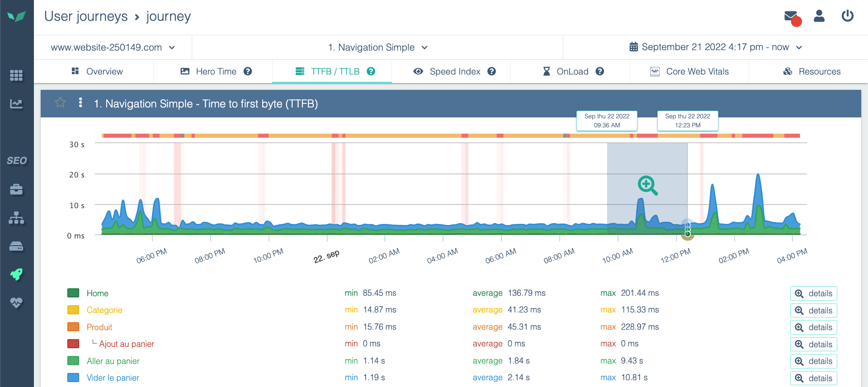
Task: Favorite the chart with star icon
Action: (60, 103)
